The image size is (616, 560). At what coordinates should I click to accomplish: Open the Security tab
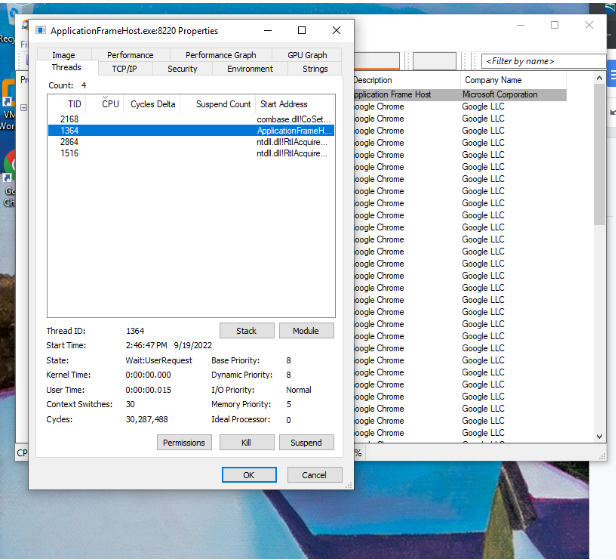pyautogui.click(x=182, y=69)
